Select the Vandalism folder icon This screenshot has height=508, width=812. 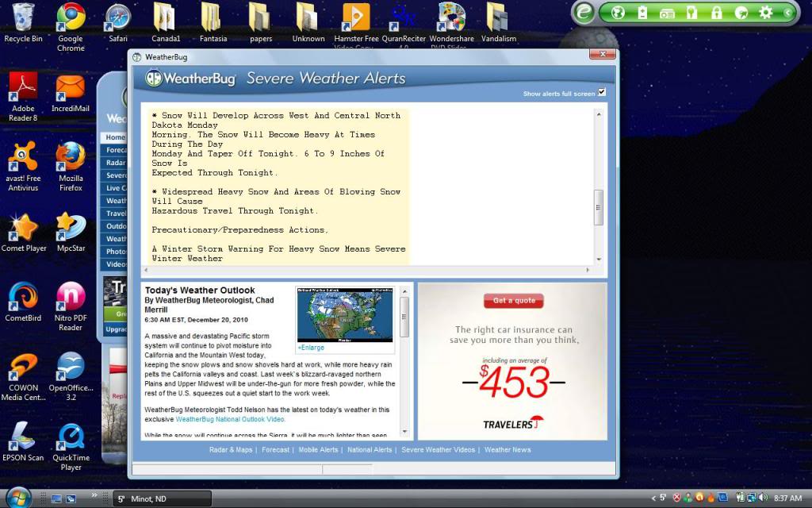(x=499, y=23)
